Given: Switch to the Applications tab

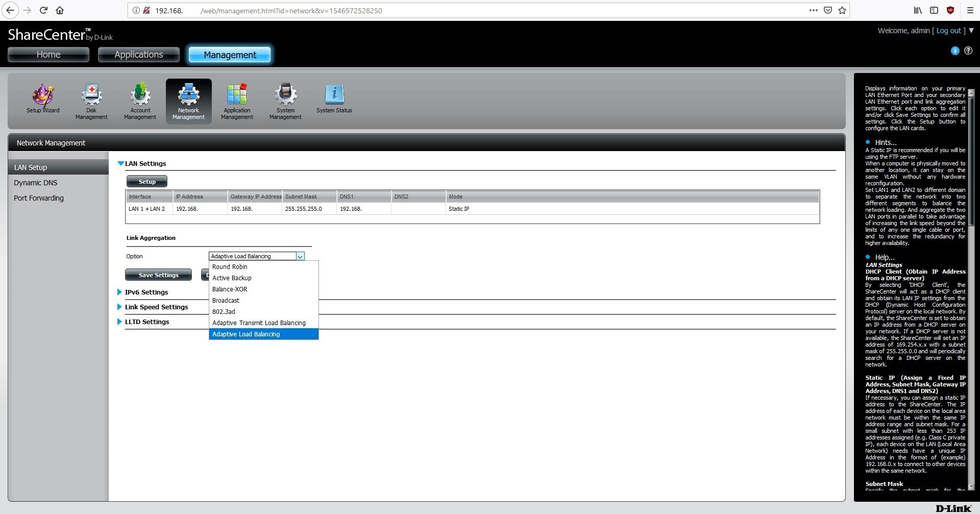Looking at the screenshot, I should click(x=138, y=55).
